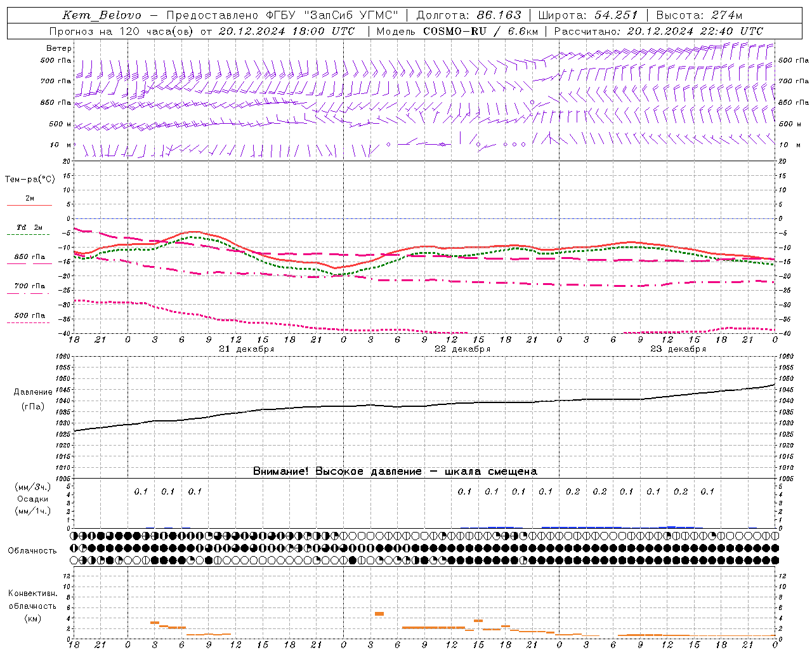Click the (мм/3ч.) precipitation unit label
812x650 pixels.
pos(33,487)
